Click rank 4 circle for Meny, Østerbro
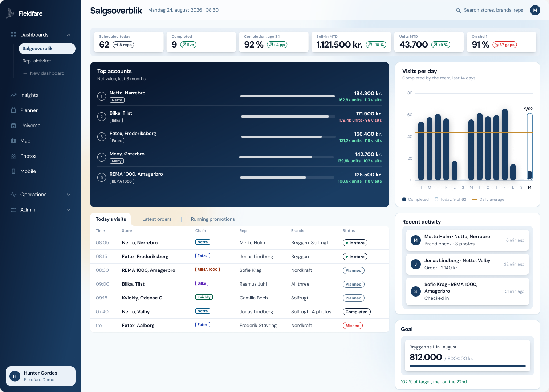549x392 pixels. 102,157
